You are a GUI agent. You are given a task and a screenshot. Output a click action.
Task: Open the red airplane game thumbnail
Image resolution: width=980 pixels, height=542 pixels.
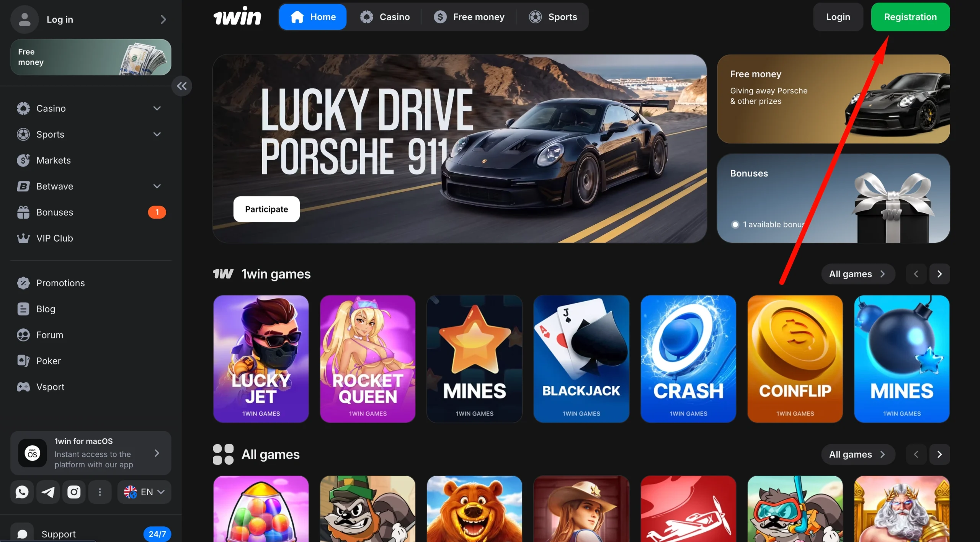coord(688,509)
